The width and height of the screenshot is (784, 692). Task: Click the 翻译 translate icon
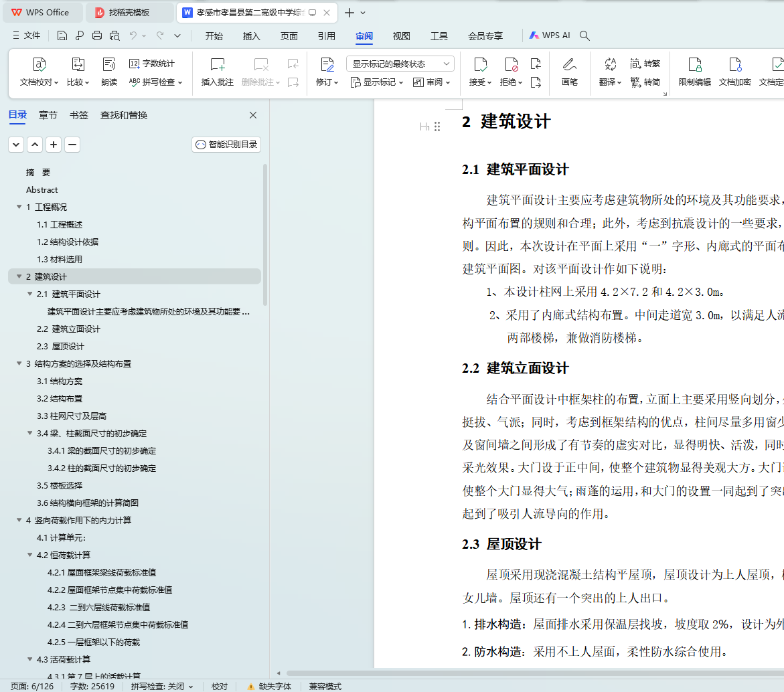pos(610,64)
